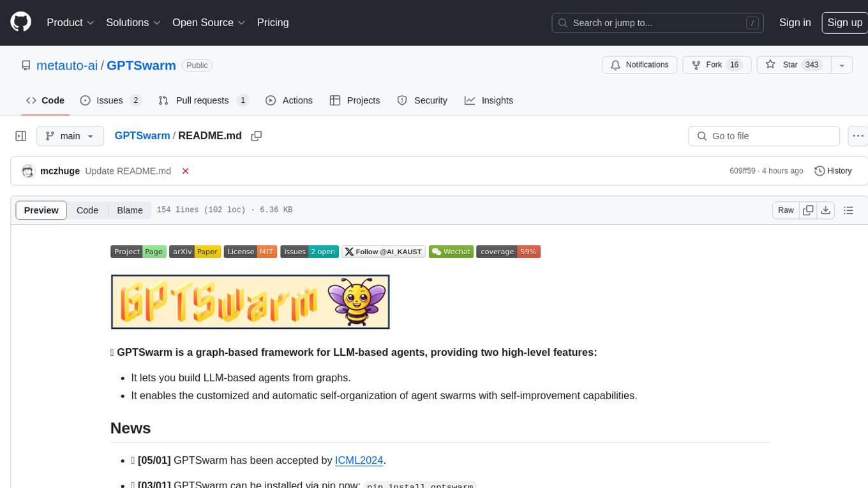Switch to the Security tab
868x488 pixels.
pyautogui.click(x=423, y=100)
